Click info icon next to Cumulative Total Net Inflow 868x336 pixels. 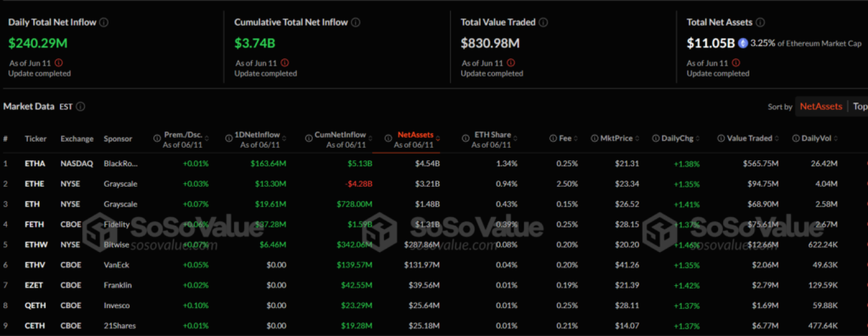point(356,22)
